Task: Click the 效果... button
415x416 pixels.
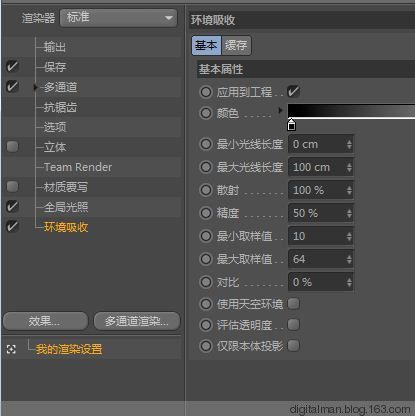Action: tap(45, 321)
